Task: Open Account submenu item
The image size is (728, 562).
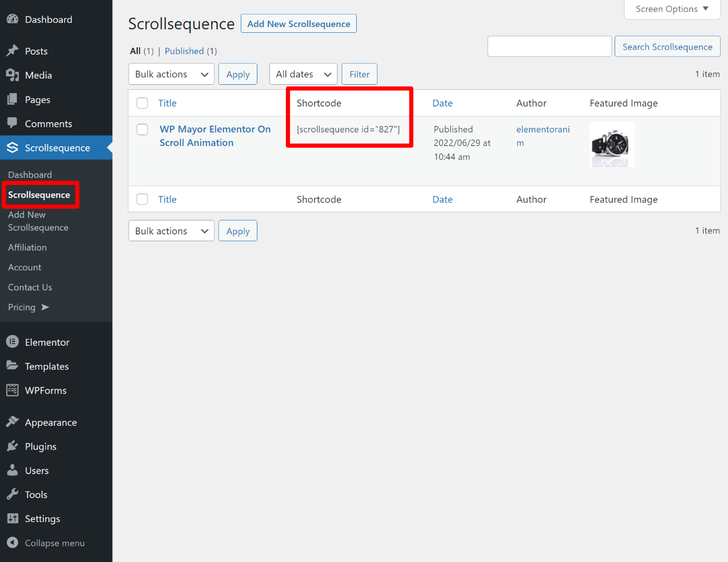Action: click(x=24, y=267)
